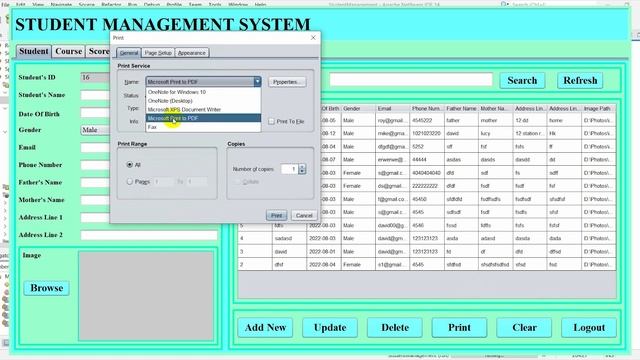Click the student image preview area

point(146,296)
